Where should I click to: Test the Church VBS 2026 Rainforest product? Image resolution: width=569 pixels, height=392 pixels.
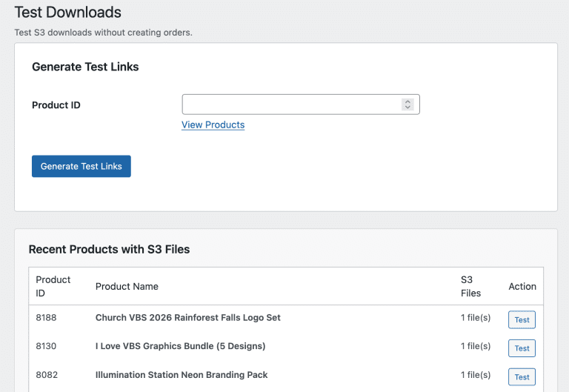click(522, 320)
